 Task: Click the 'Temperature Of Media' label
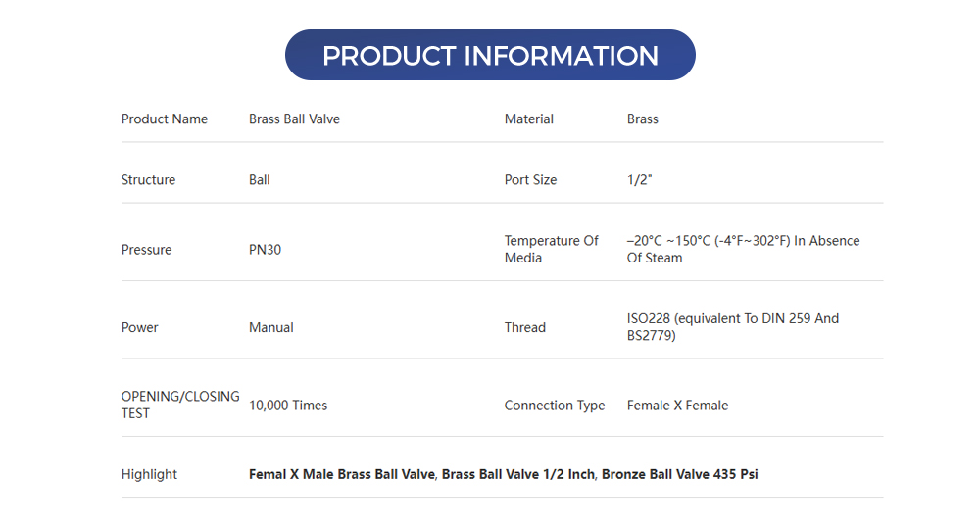coord(551,249)
